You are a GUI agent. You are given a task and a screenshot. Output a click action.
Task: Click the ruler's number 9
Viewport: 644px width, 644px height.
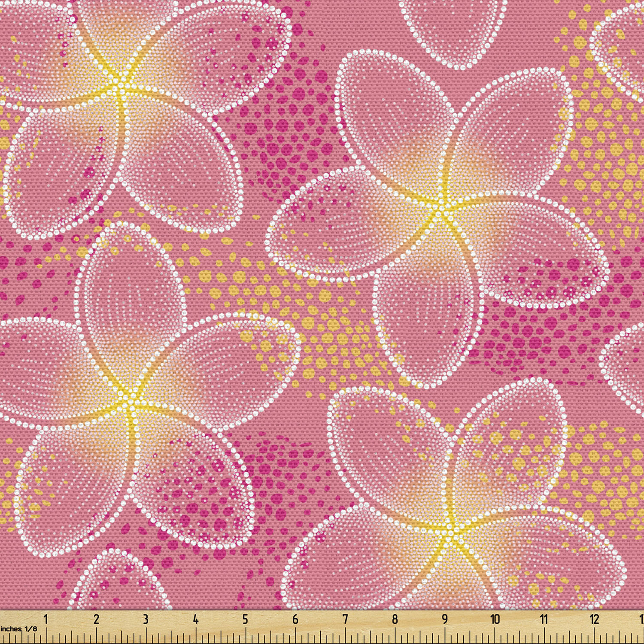[x=445, y=619]
